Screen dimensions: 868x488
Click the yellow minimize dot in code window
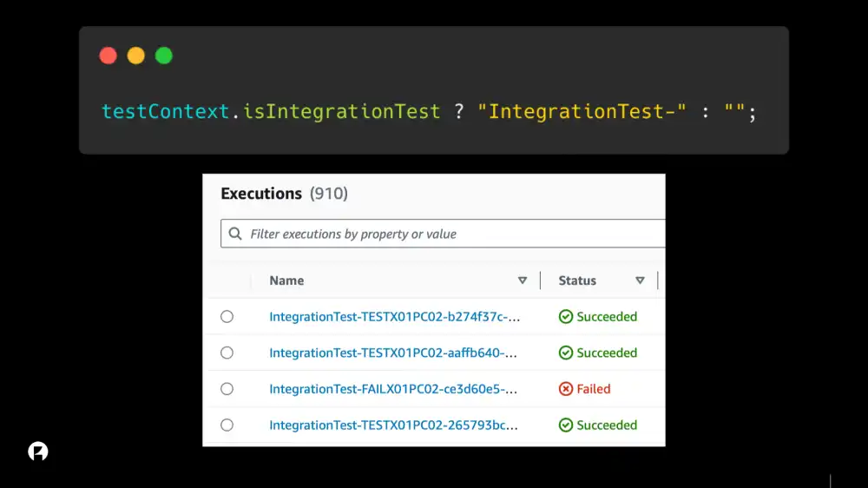(x=135, y=56)
